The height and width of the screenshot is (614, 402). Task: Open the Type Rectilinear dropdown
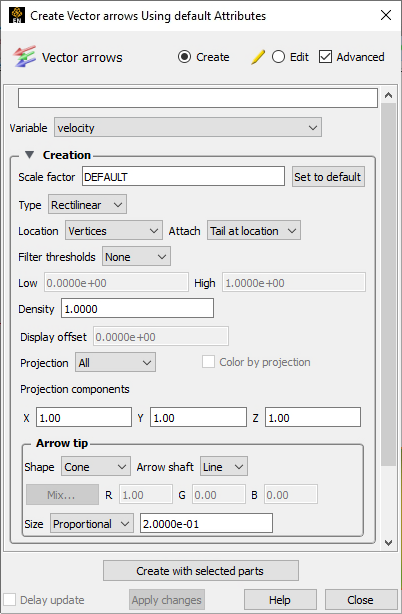87,205
